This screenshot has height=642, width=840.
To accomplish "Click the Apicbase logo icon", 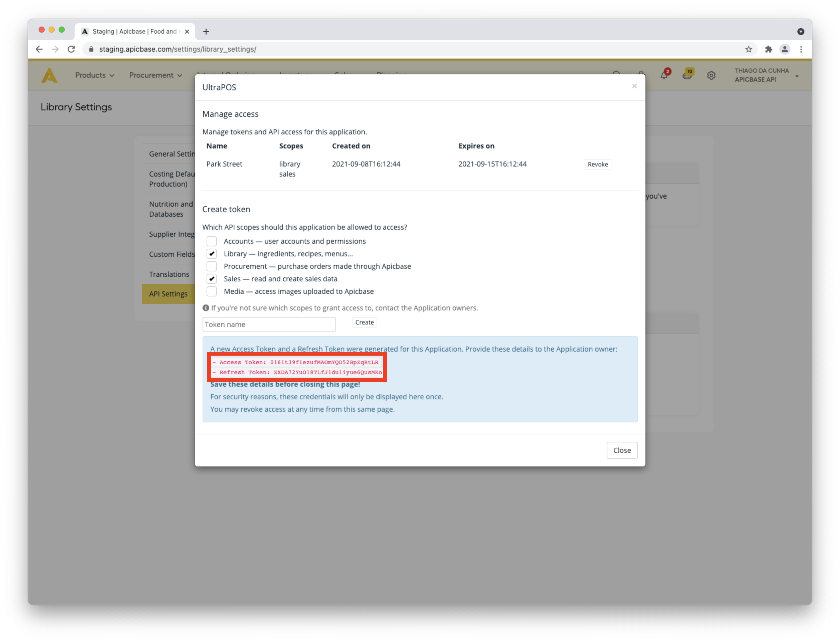I will coord(49,75).
